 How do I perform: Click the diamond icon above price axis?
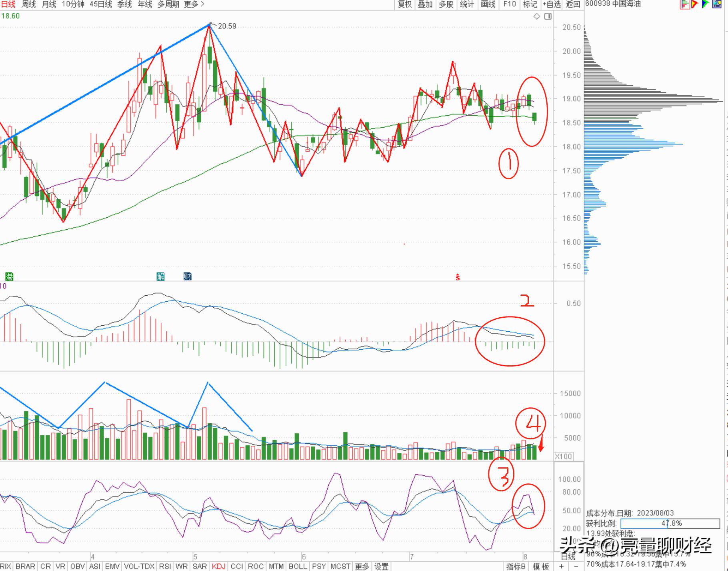(537, 16)
